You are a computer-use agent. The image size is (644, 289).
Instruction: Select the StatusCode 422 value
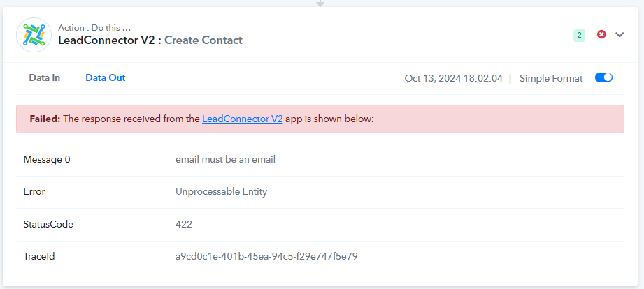click(x=184, y=224)
